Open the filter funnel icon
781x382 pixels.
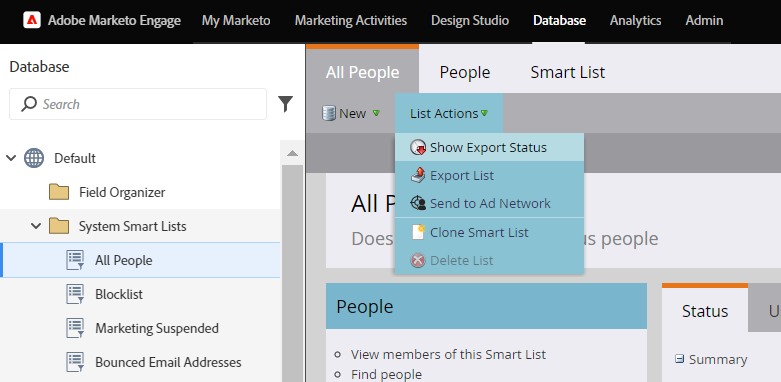point(285,104)
